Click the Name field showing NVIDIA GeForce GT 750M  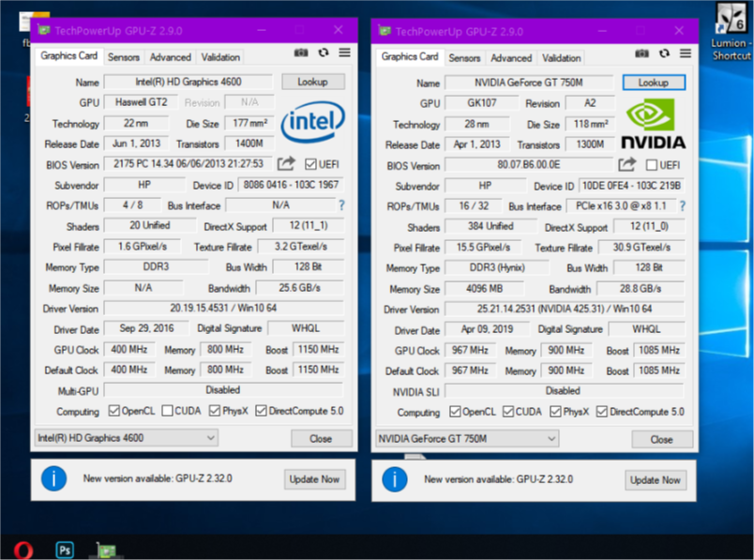pos(529,83)
